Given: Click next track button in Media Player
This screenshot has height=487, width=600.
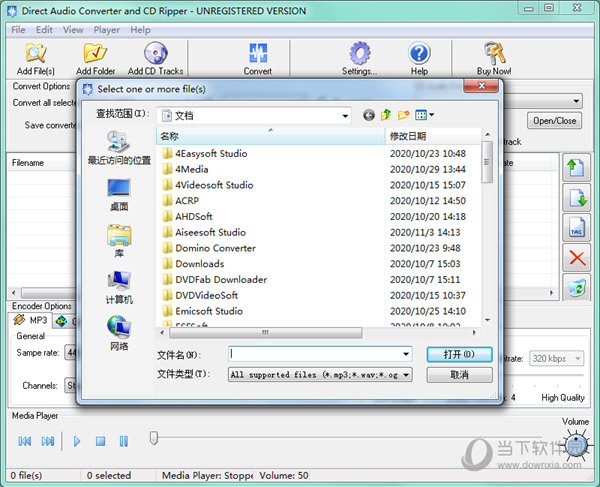Looking at the screenshot, I should (x=48, y=441).
